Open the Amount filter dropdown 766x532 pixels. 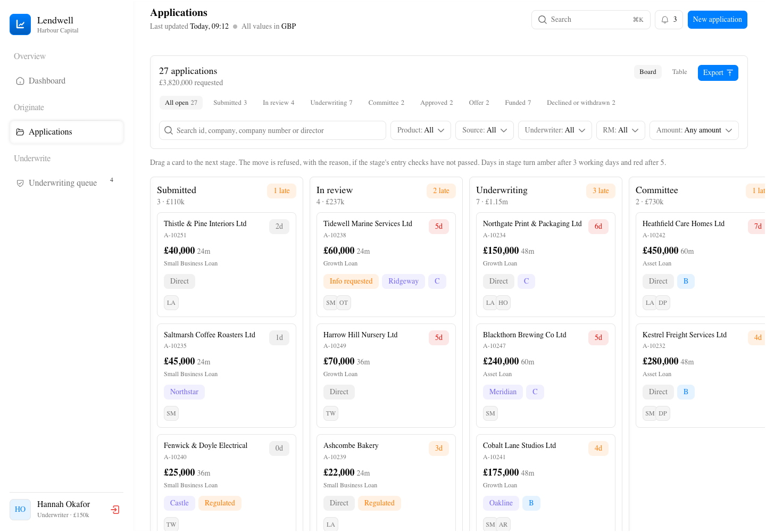click(694, 130)
